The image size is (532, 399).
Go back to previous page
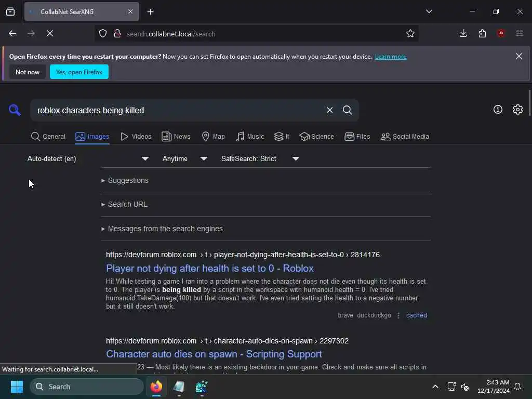pyautogui.click(x=12, y=34)
